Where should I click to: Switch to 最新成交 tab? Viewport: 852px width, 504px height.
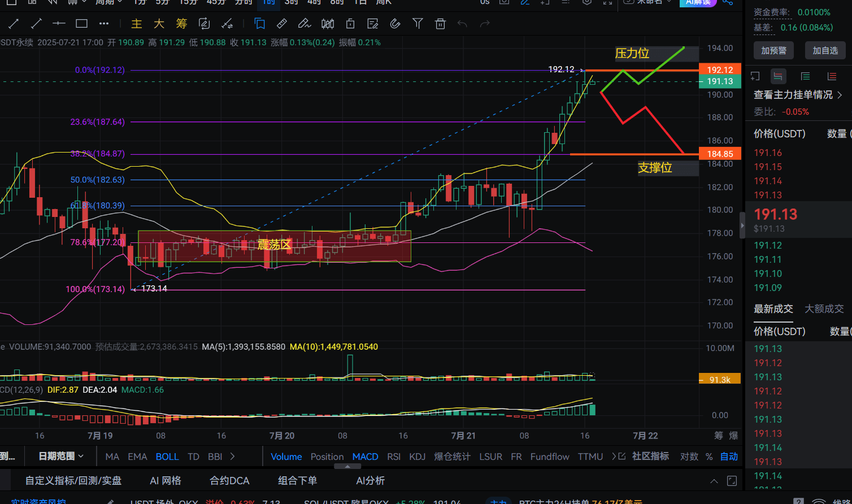coord(773,309)
